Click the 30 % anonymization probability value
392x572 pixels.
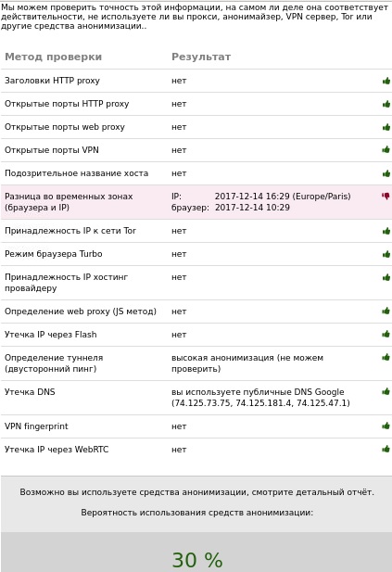(197, 560)
